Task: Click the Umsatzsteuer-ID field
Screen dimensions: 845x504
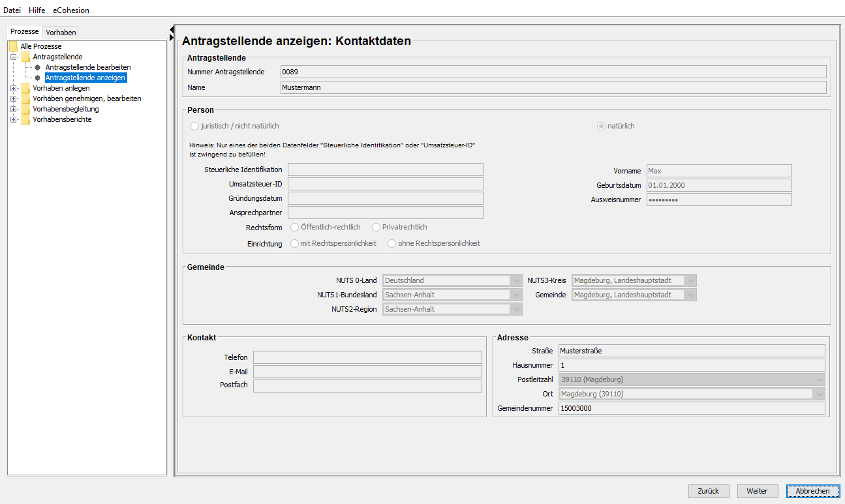Action: click(386, 184)
